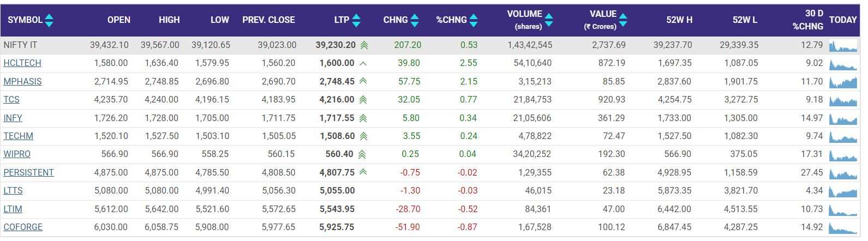Click the up-arrow icon next to HCLTECH LTP

363,63
